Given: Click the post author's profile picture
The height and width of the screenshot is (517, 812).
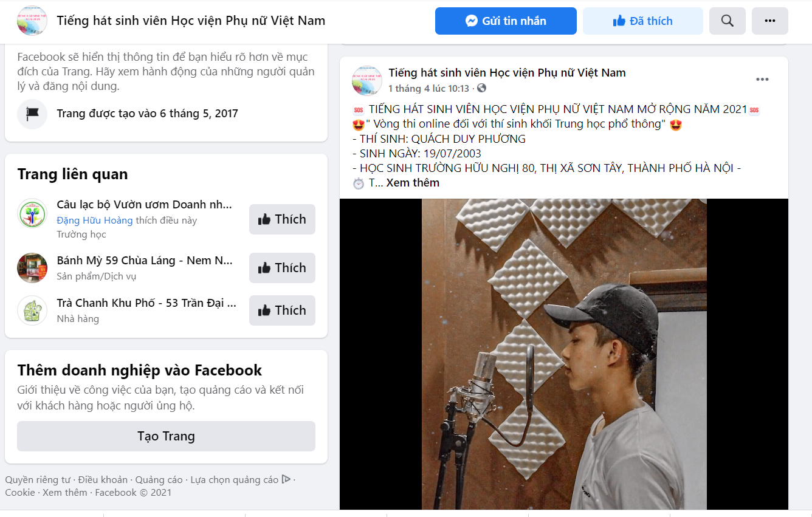Looking at the screenshot, I should tap(367, 81).
